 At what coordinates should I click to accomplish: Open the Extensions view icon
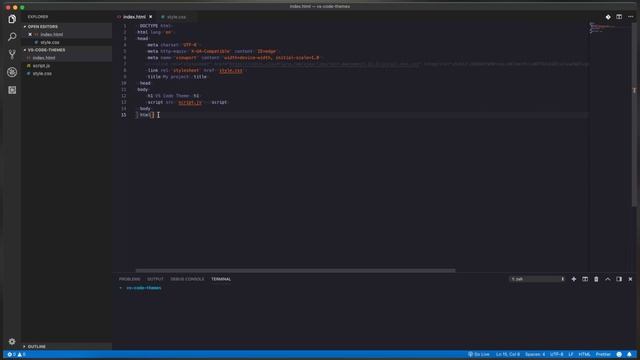pos(12,90)
